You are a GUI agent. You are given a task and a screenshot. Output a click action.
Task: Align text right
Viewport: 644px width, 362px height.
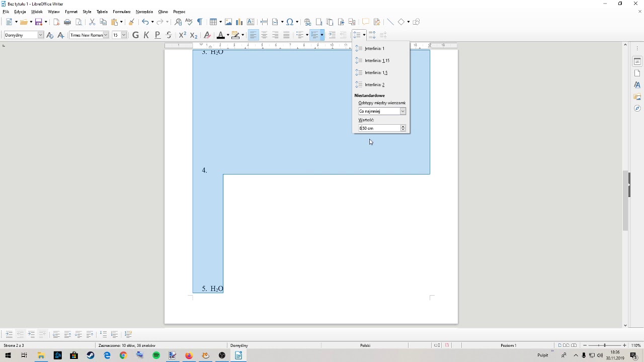point(275,35)
